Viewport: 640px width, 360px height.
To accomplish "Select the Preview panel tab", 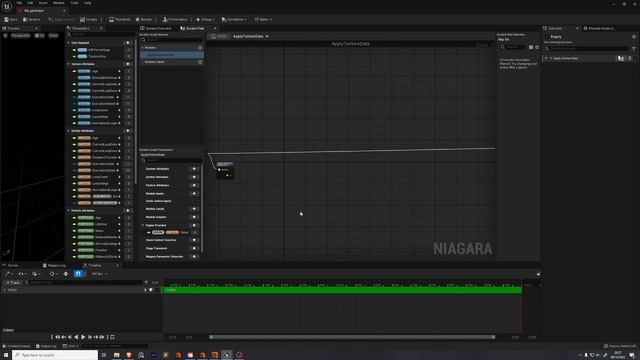I will click(13, 28).
